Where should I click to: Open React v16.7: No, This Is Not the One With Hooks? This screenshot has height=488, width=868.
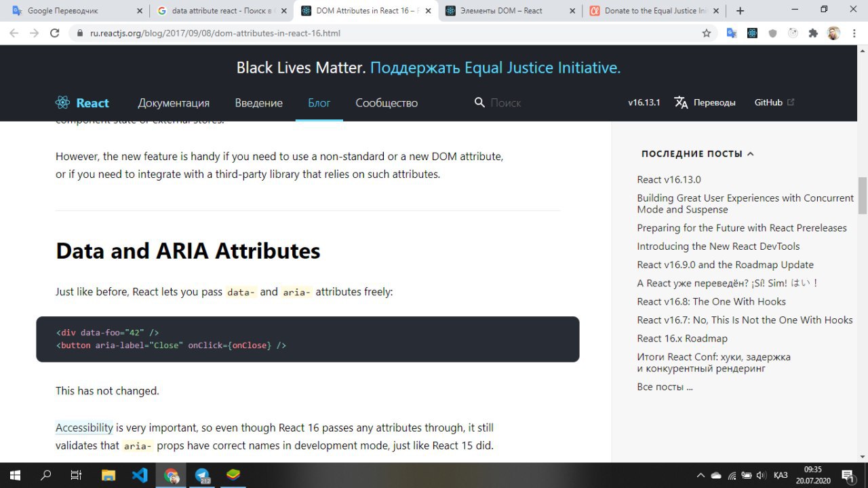click(745, 320)
